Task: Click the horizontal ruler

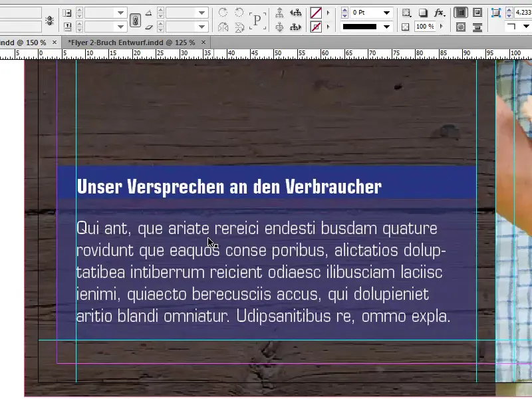Action: click(x=266, y=54)
